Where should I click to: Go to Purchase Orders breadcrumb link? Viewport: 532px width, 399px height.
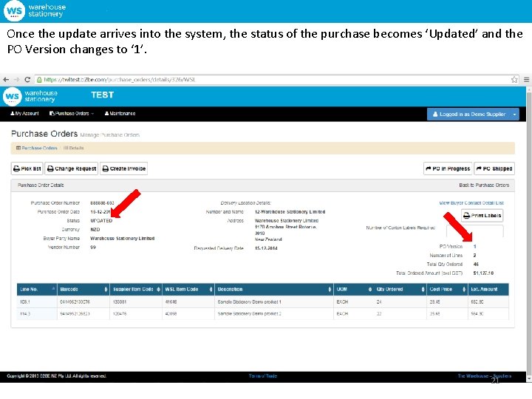point(37,149)
